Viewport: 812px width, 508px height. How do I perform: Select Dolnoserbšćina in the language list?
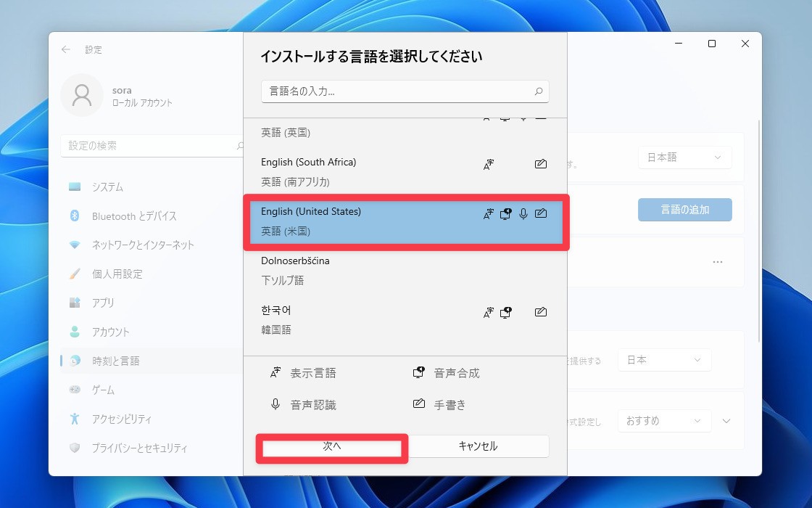(x=405, y=271)
